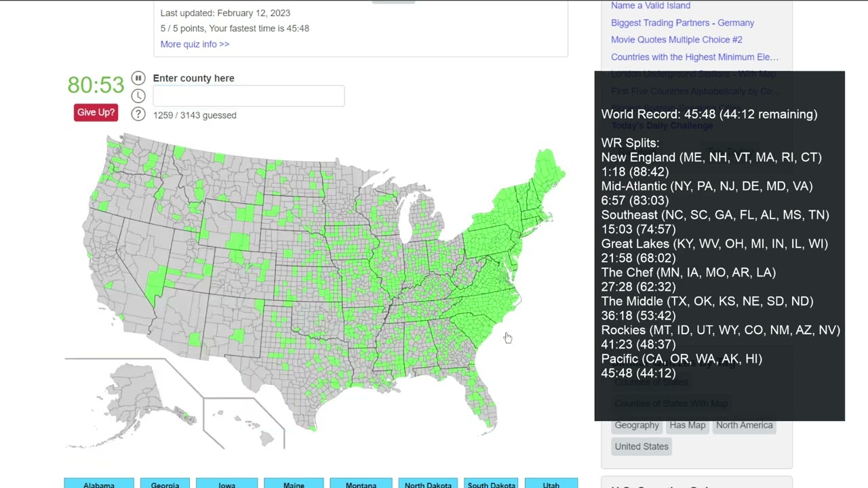This screenshot has height=488, width=868.
Task: Open Biggest Trading Partners - Germany quiz
Action: point(682,22)
